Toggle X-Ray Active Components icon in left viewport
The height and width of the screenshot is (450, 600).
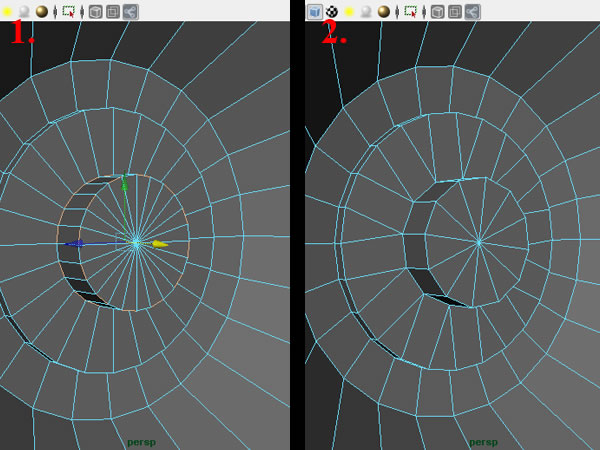pos(113,11)
